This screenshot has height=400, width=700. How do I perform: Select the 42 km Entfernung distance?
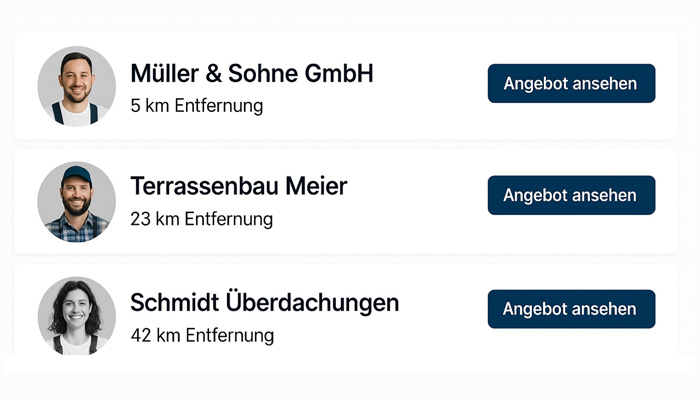pos(202,335)
